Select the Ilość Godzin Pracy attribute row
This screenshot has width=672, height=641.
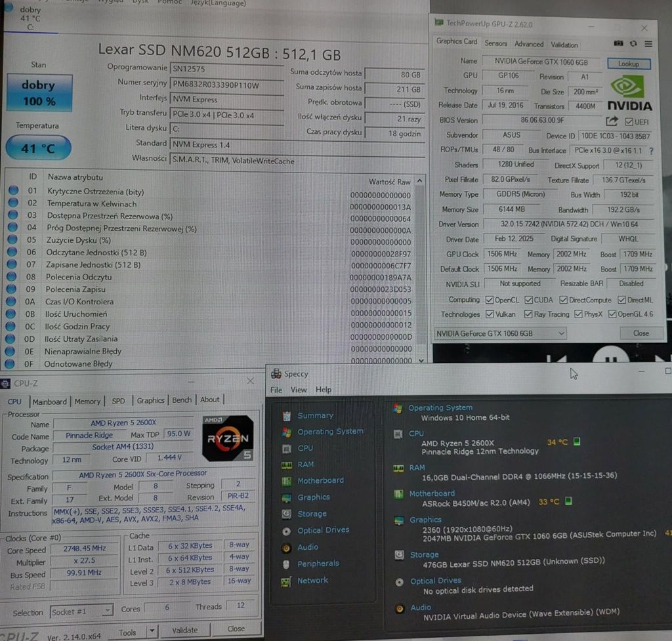pyautogui.click(x=210, y=326)
